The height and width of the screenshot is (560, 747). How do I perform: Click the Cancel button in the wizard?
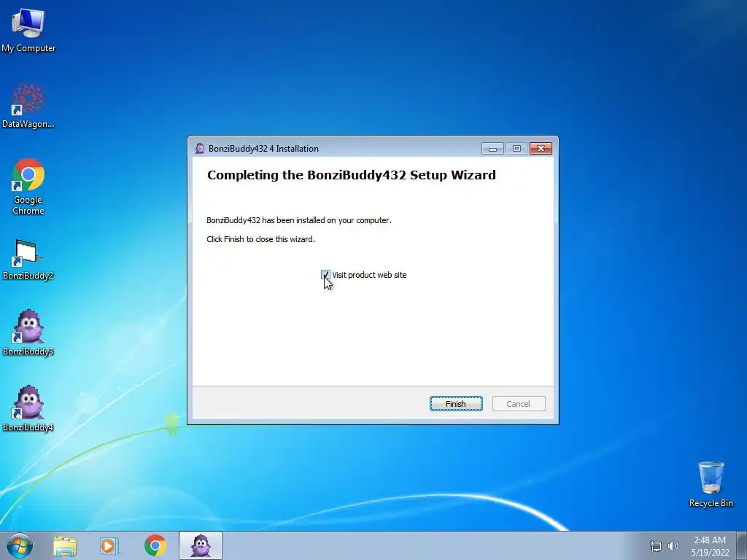(x=519, y=404)
